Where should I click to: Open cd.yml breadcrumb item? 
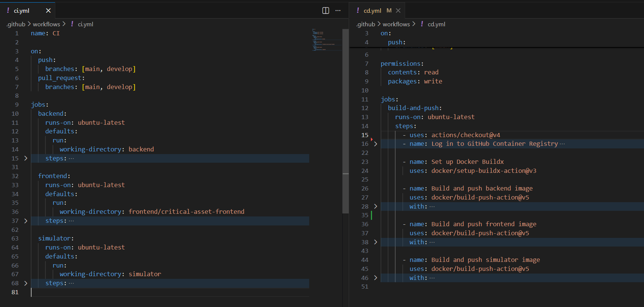coord(436,24)
